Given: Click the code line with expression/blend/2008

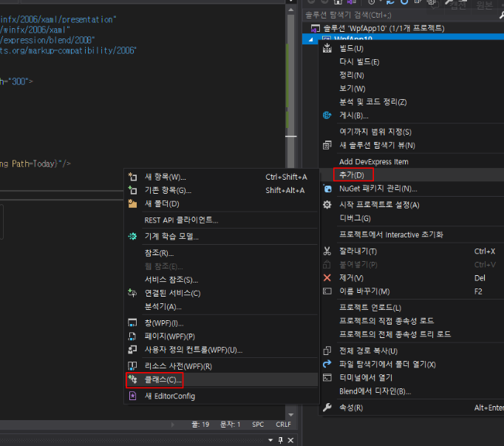Looking at the screenshot, I should (47, 40).
